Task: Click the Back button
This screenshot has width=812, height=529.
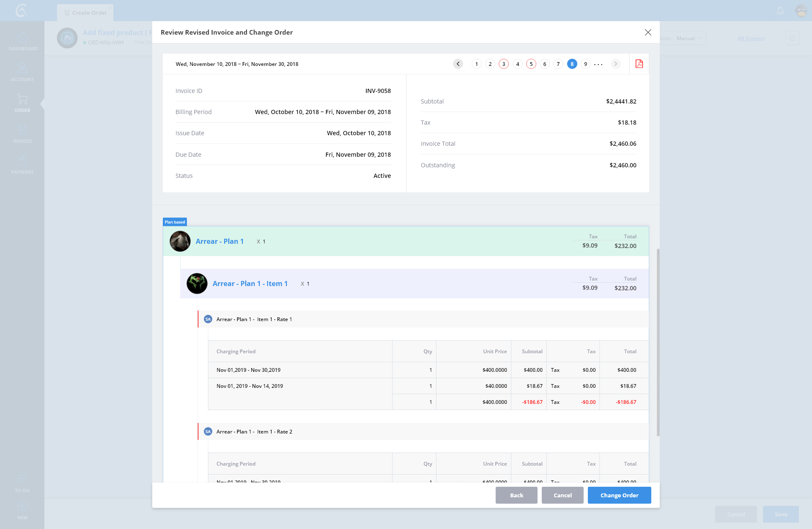Action: click(516, 495)
